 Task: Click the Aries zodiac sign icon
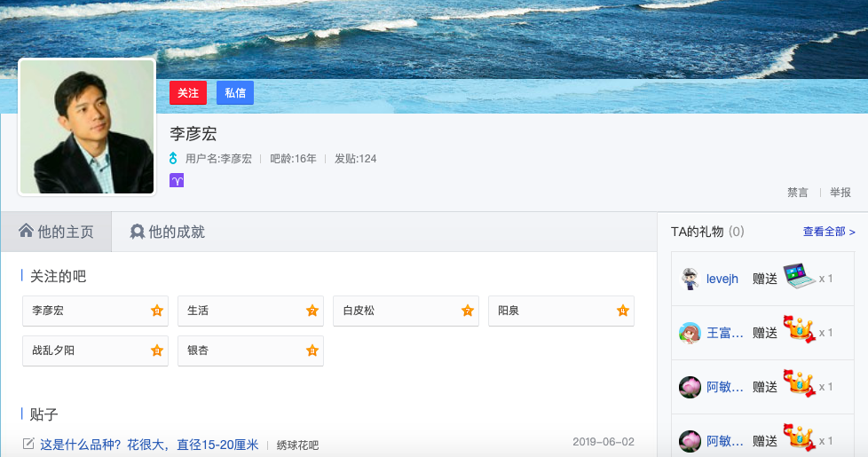(177, 180)
